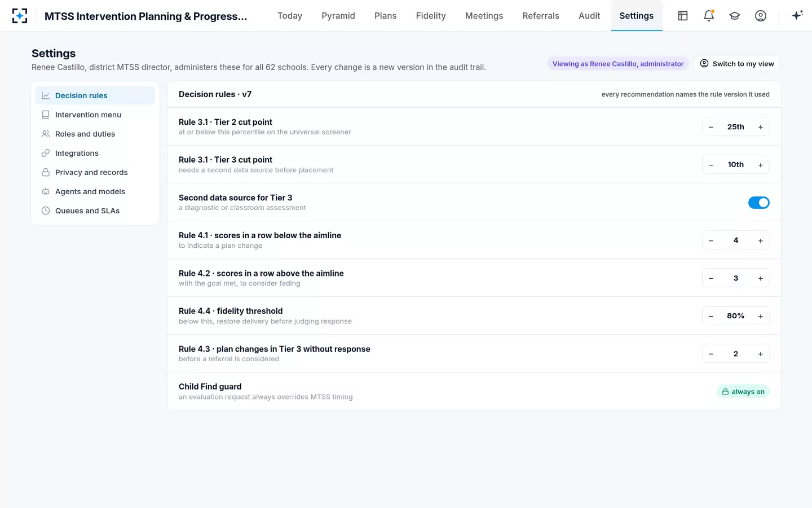Viewport: 812px width, 508px height.
Task: Go to the Meetings tab
Action: pos(484,16)
